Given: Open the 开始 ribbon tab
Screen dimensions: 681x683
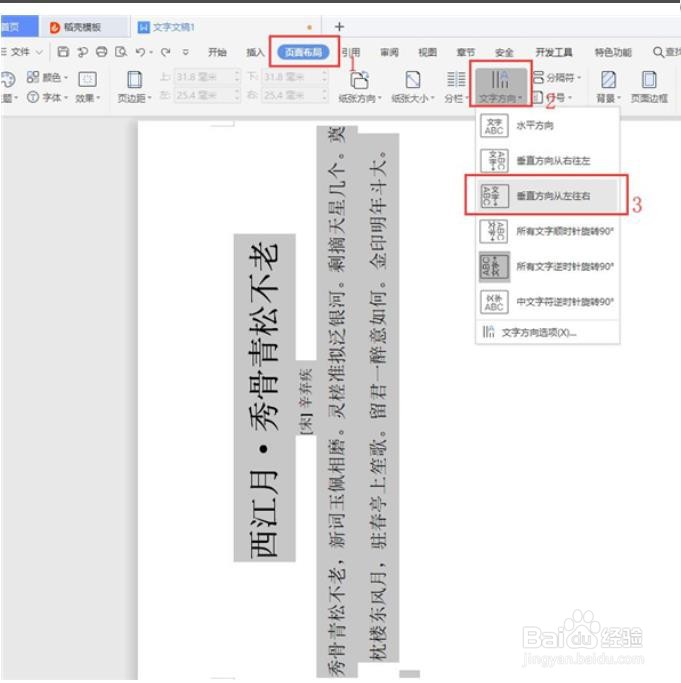Looking at the screenshot, I should [217, 52].
